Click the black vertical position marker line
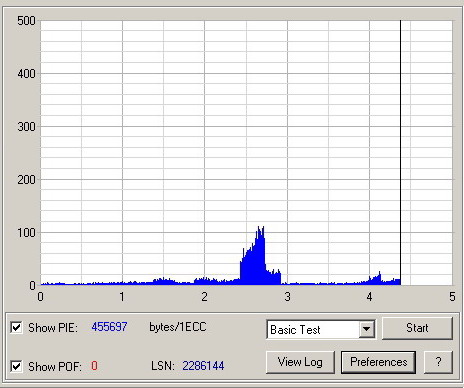This screenshot has width=464, height=388. pos(400,153)
